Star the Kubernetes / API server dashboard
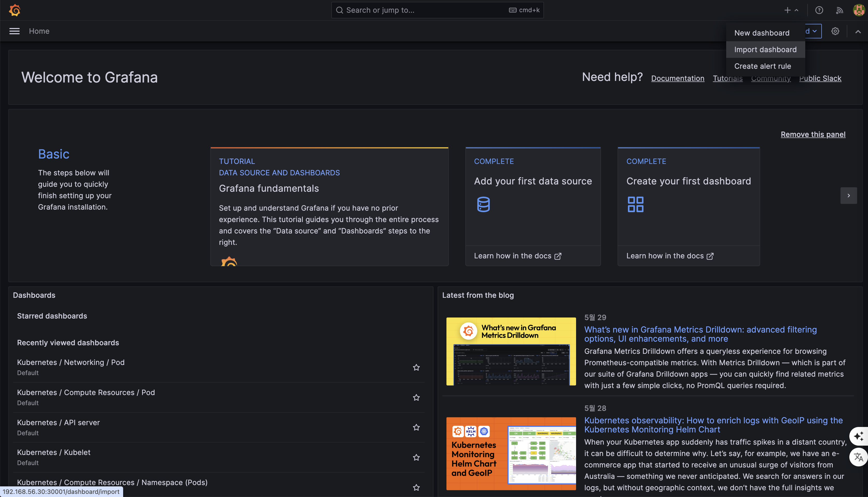This screenshot has width=868, height=497. (x=416, y=427)
